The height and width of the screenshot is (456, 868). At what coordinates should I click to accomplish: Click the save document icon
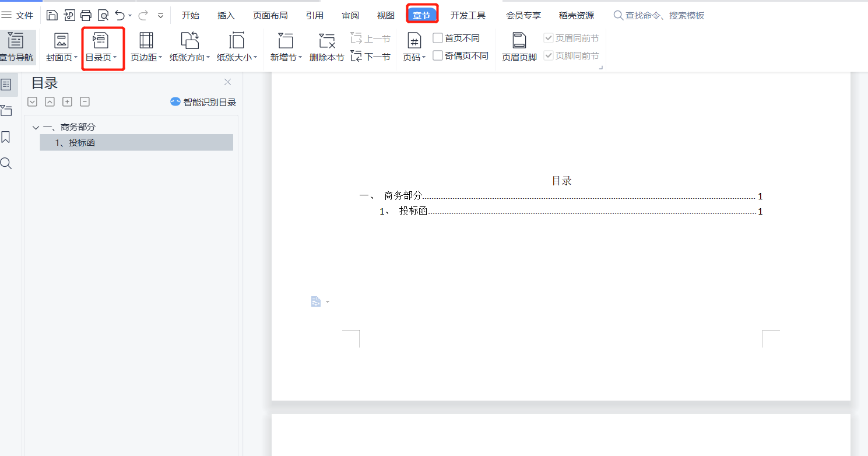[x=52, y=15]
